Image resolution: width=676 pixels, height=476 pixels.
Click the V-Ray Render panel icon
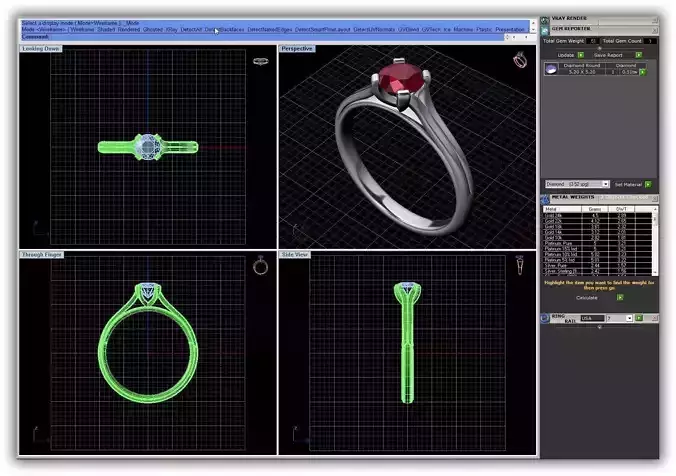point(545,20)
